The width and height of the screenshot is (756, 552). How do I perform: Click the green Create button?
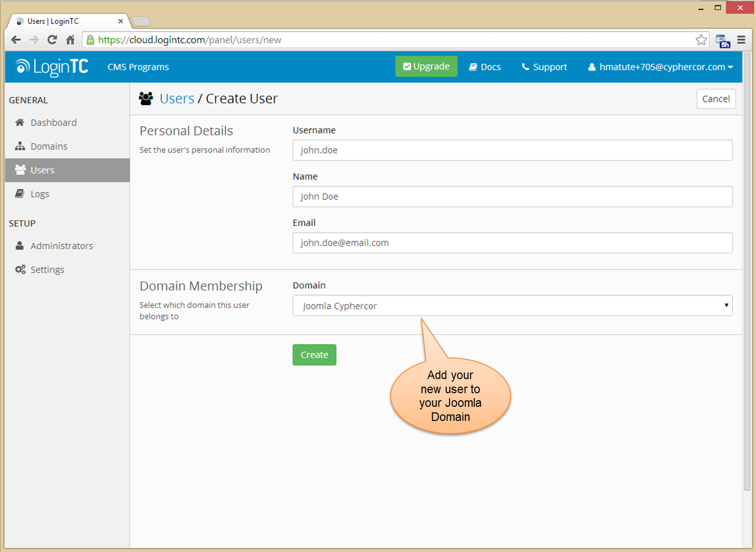point(314,355)
